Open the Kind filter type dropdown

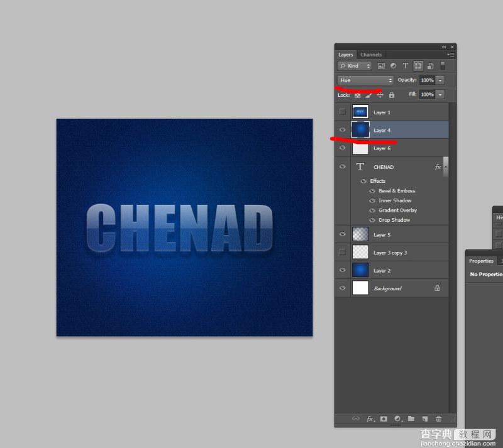(x=355, y=66)
